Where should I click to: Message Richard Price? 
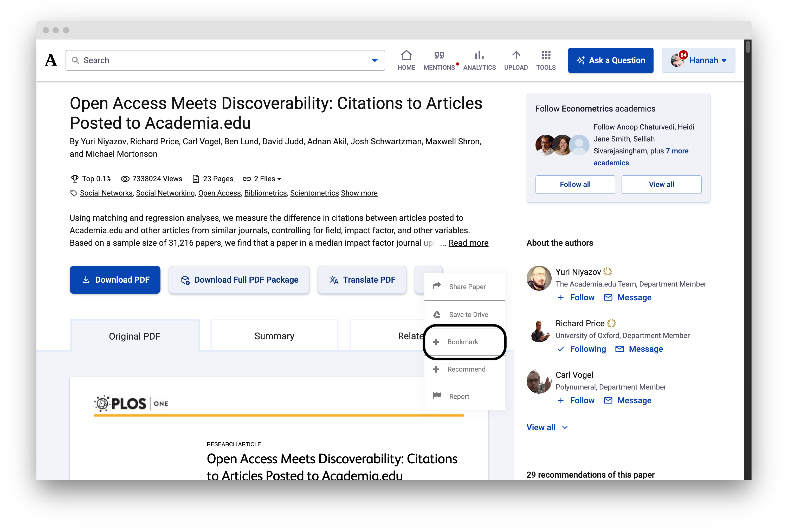[x=639, y=349]
